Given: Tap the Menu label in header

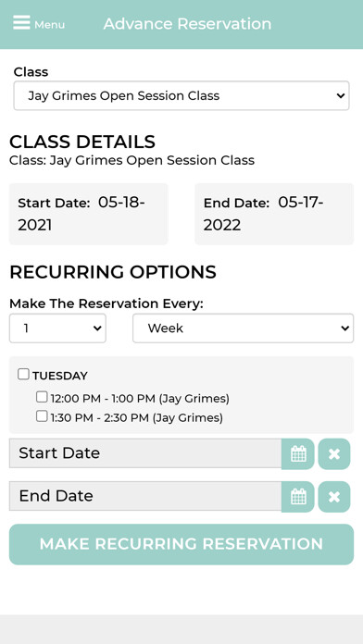Looking at the screenshot, I should [x=49, y=25].
